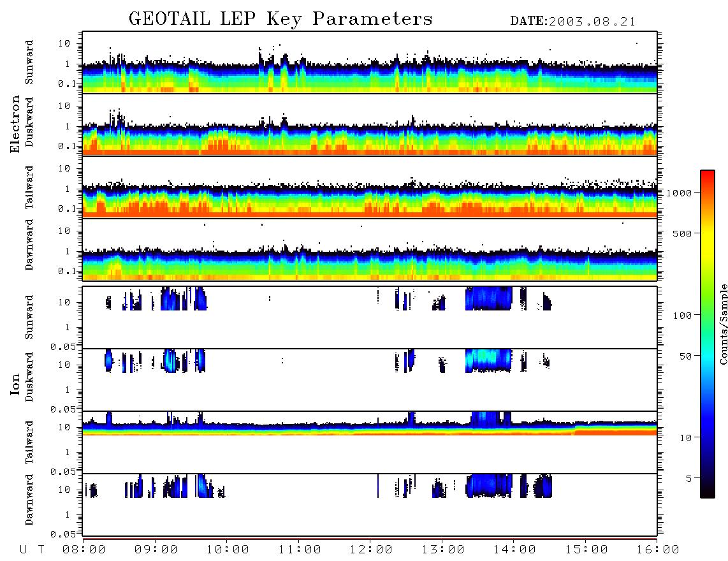This screenshot has height=561, width=728.
Task: Click the Electron Duskward spectrogram panel
Action: click(370, 124)
